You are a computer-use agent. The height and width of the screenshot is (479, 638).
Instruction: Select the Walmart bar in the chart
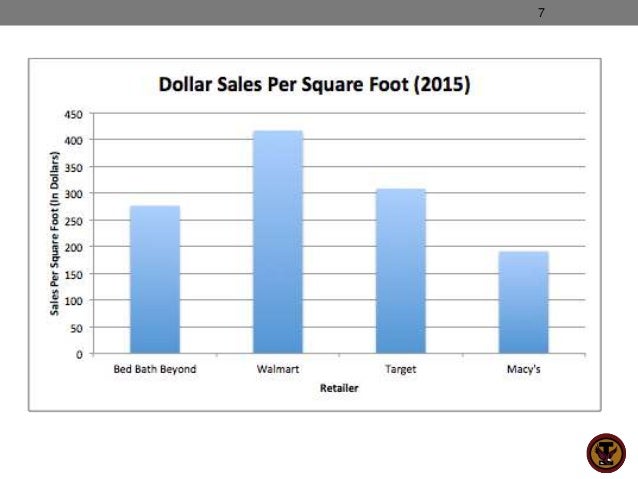point(278,242)
